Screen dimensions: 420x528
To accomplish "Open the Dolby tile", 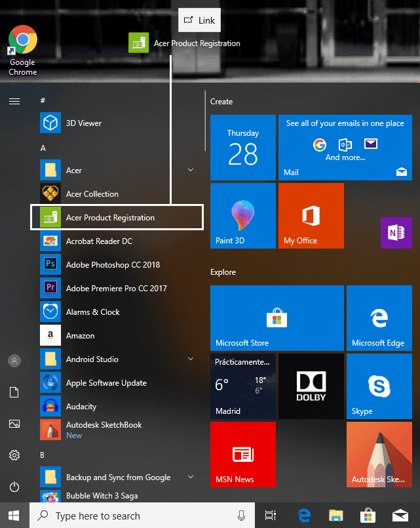I will (x=311, y=386).
